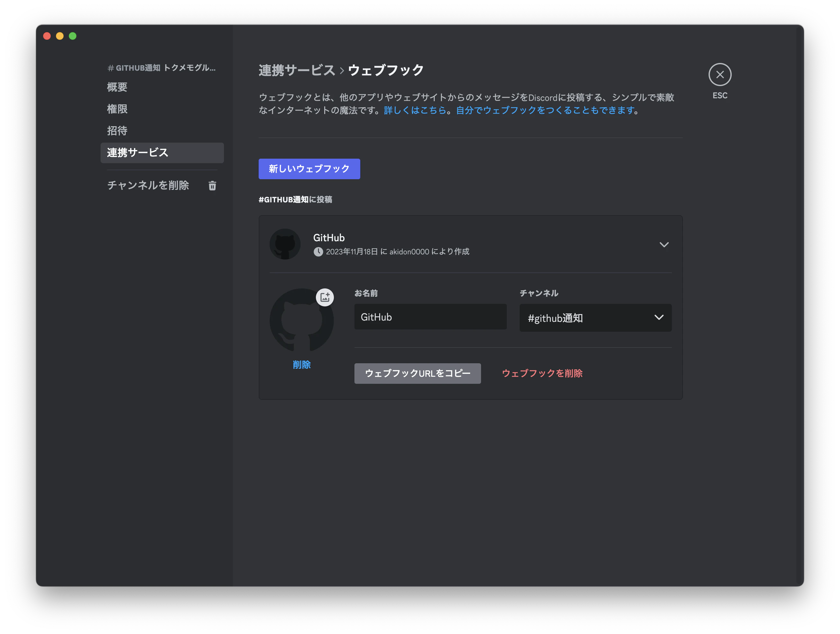
Task: Open the #github通知 channel dropdown
Action: click(x=595, y=318)
